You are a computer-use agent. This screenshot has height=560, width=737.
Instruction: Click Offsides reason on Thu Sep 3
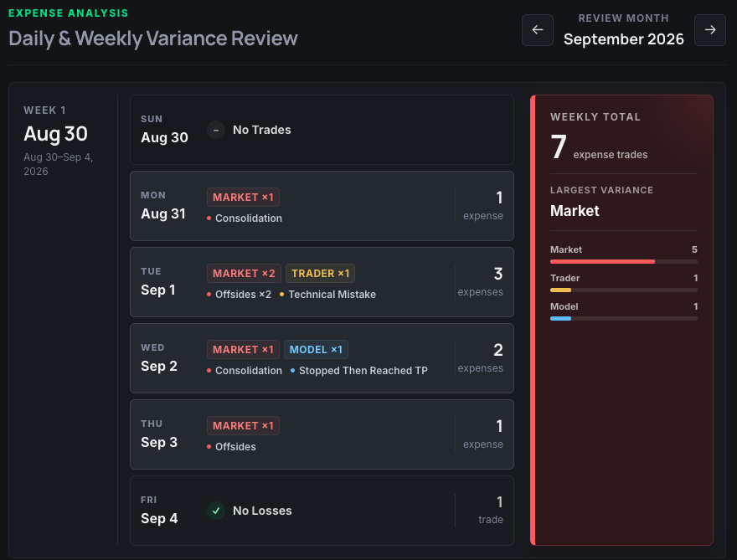tap(231, 447)
